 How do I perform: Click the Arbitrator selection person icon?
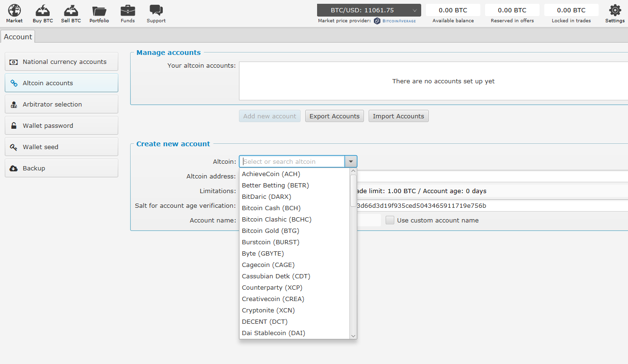tap(14, 105)
